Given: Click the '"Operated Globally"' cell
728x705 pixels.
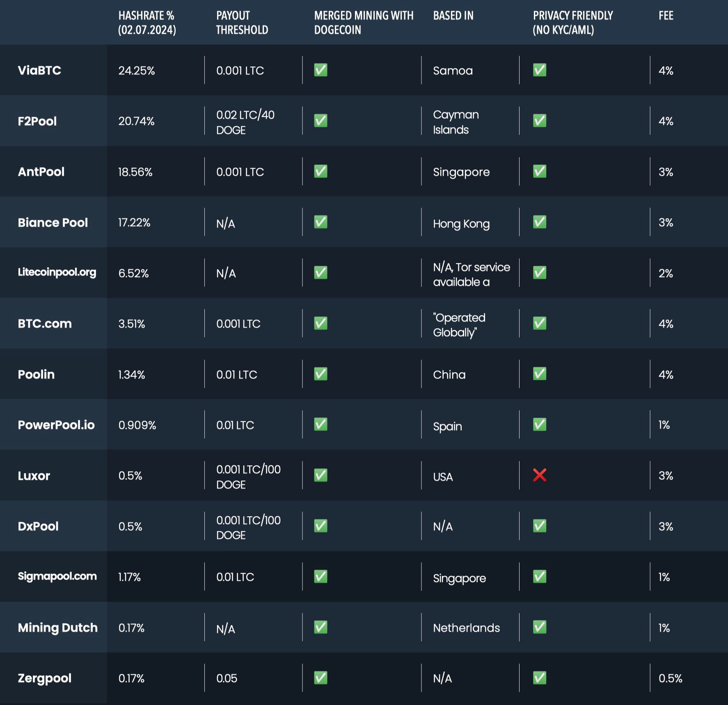Looking at the screenshot, I should click(459, 325).
